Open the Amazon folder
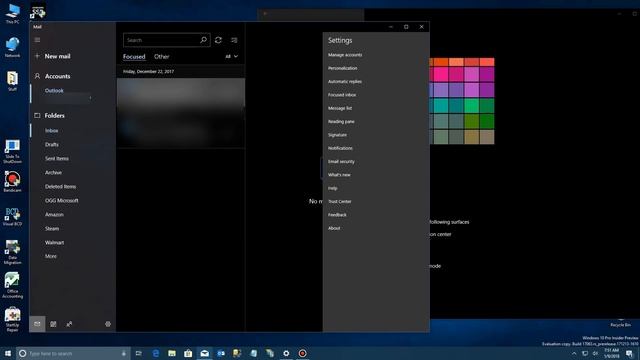The image size is (640, 360). [54, 214]
